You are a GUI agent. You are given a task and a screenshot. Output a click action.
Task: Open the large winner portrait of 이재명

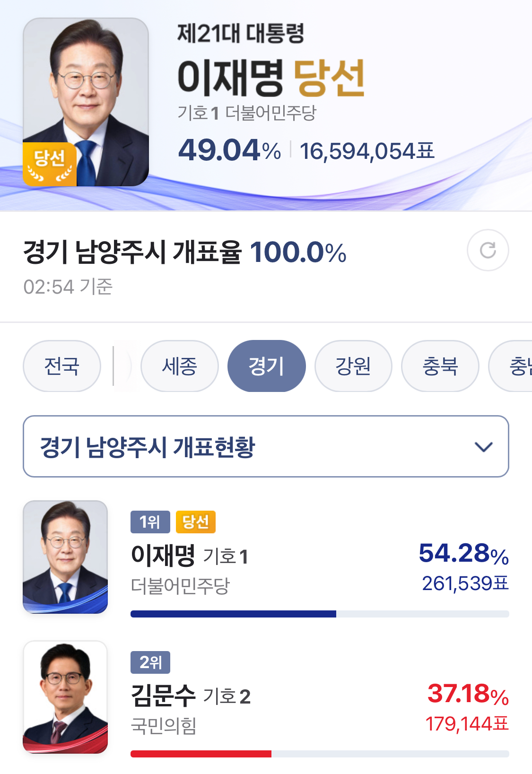tap(86, 102)
